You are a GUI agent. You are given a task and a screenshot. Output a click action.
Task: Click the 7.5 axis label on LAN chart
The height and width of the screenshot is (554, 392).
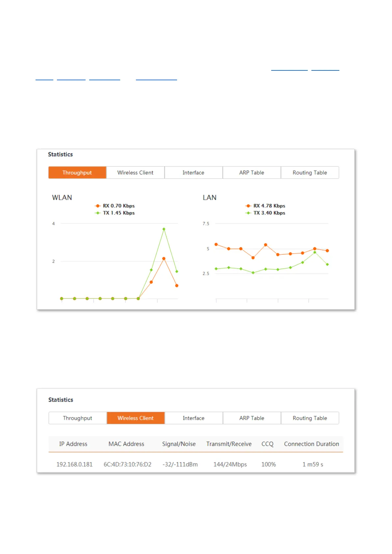coord(206,224)
